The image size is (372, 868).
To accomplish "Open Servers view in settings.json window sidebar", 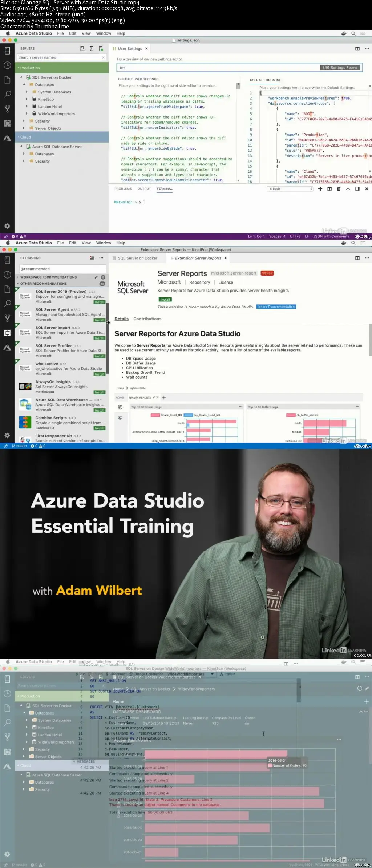I will (7, 51).
